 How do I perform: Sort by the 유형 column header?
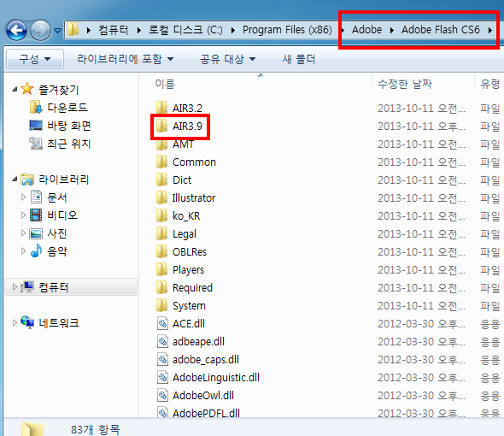pyautogui.click(x=489, y=84)
